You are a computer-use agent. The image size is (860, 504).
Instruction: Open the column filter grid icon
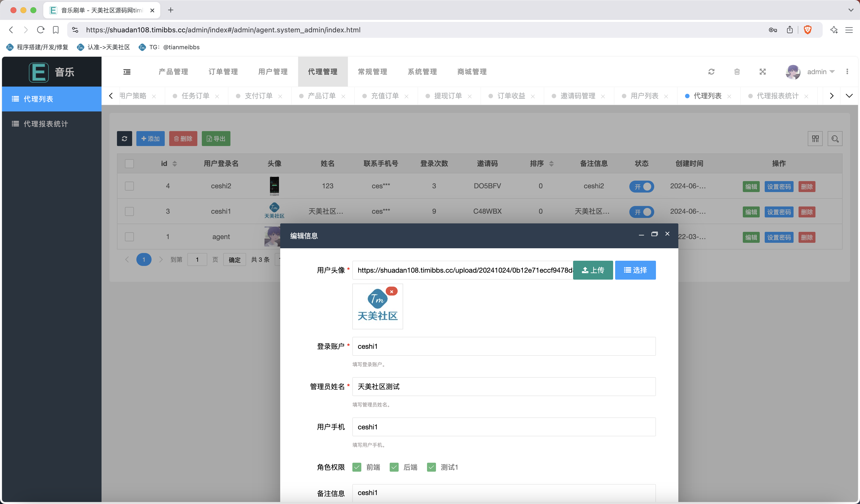pyautogui.click(x=815, y=139)
